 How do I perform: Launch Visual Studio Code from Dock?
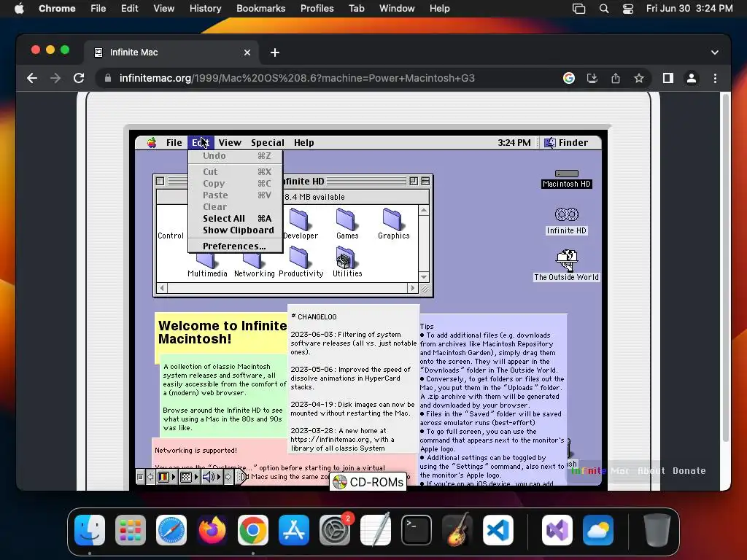point(498,530)
